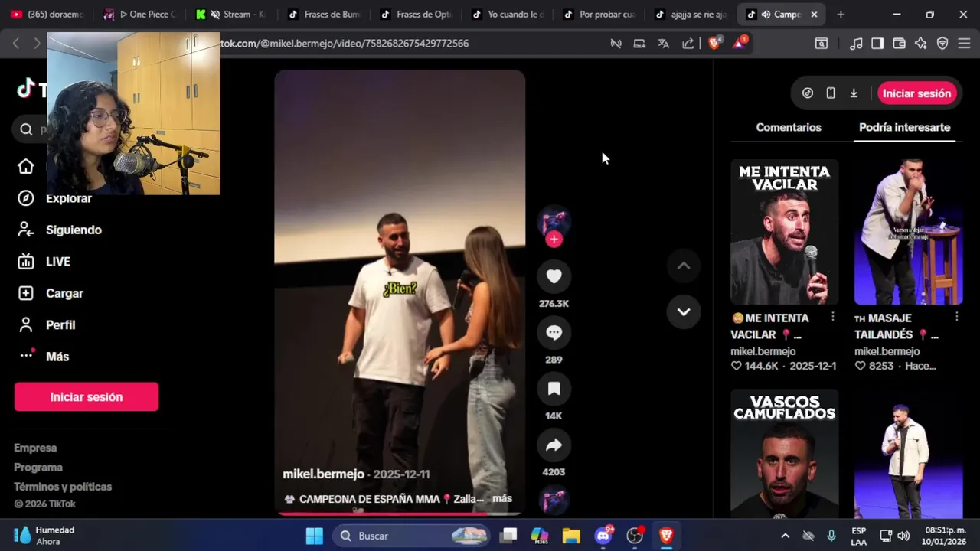Click the install app icon in address bar
This screenshot has width=980, height=551.
[x=639, y=44]
